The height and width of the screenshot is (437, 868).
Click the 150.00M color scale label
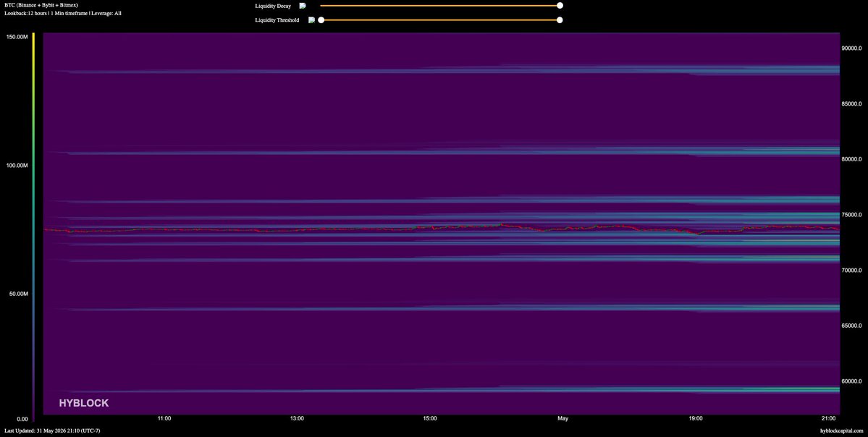[x=17, y=37]
